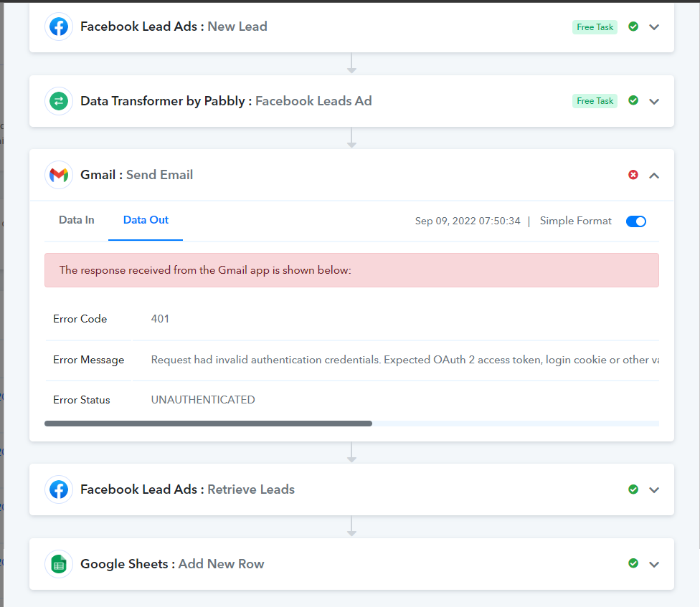Viewport: 700px width, 607px height.
Task: Click the red error status icon on the Gmail step
Action: click(633, 175)
